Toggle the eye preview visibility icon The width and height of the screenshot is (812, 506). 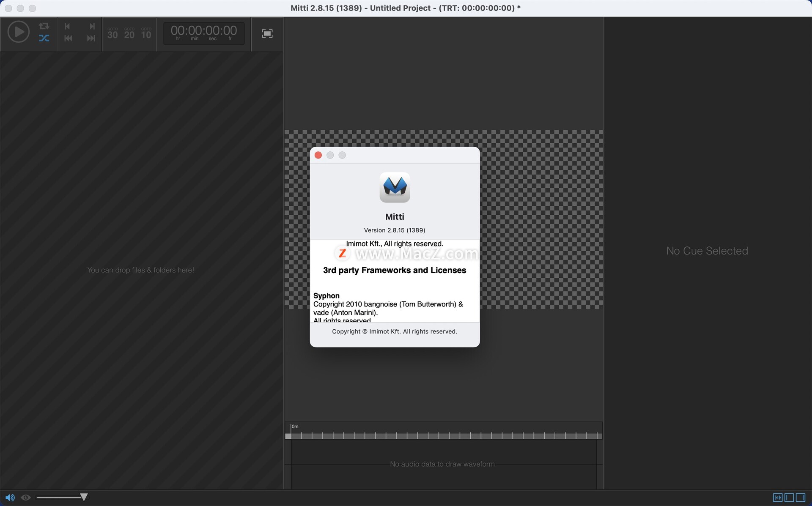pos(26,498)
